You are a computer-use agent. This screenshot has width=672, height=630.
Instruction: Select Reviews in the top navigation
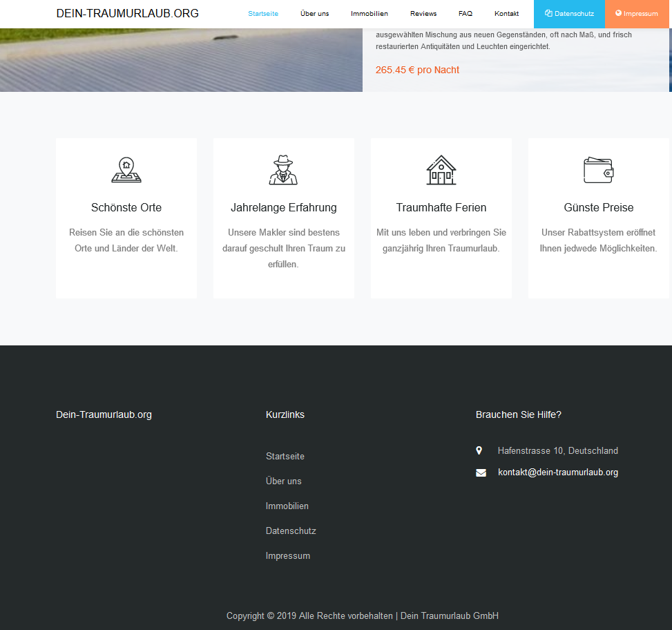[x=423, y=14]
